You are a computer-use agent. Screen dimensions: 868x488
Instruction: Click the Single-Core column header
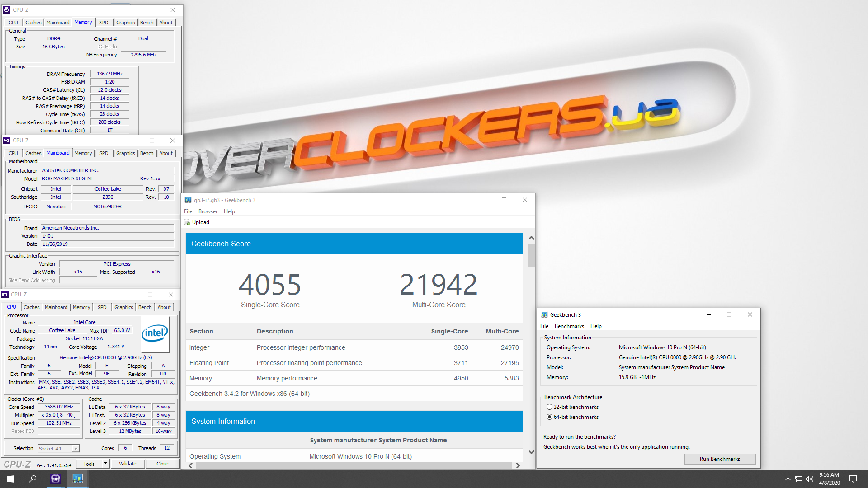[449, 331]
